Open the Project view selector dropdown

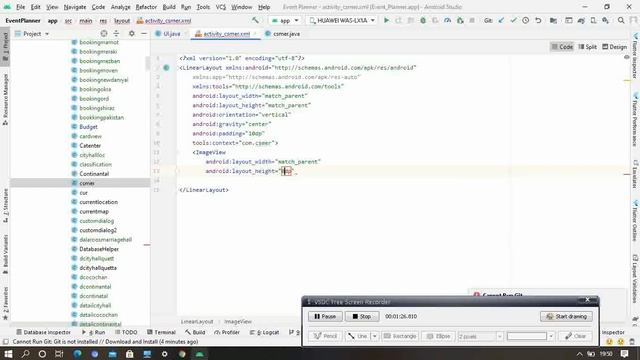32,33
